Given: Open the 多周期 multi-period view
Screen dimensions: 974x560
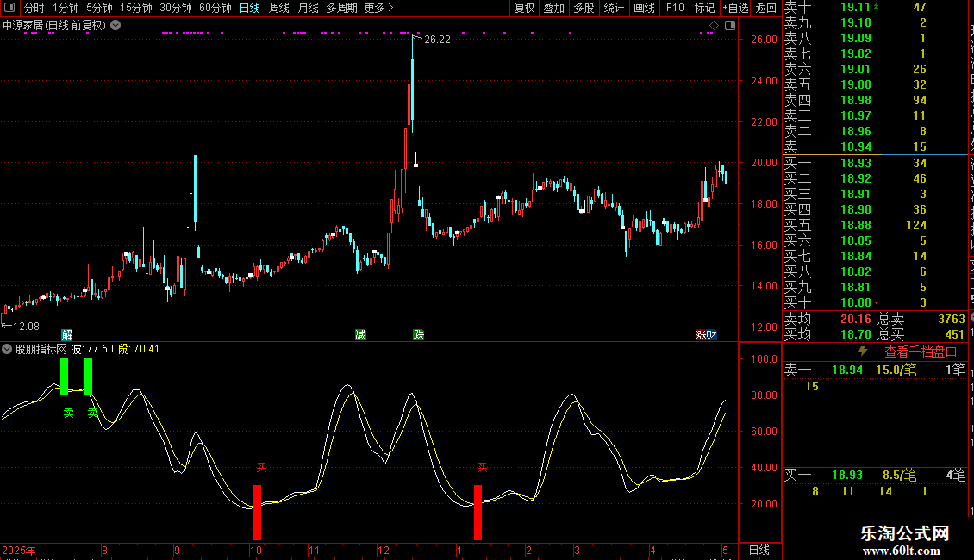Looking at the screenshot, I should (x=341, y=8).
